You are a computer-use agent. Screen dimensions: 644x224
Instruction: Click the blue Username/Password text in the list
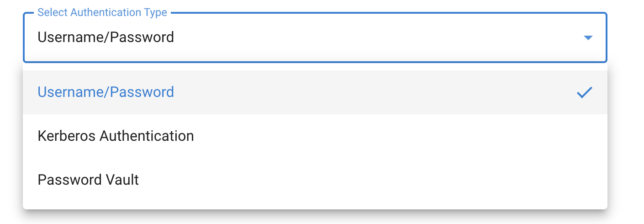106,92
